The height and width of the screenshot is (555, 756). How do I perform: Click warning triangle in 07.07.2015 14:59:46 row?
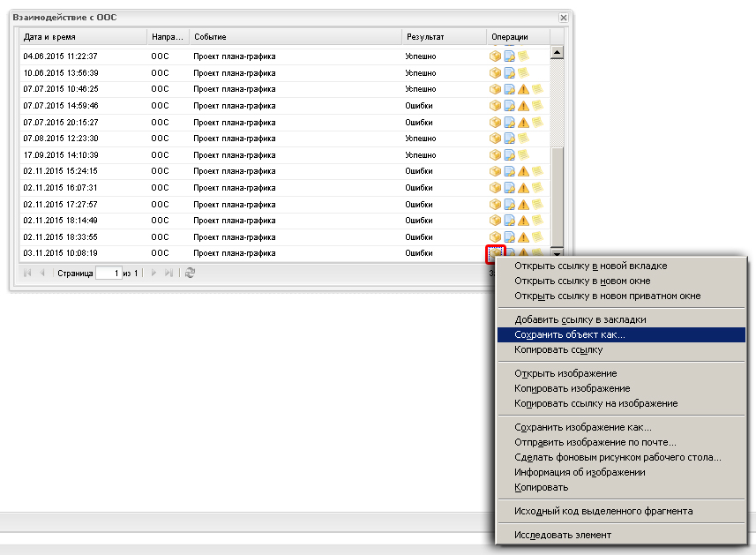(x=523, y=106)
